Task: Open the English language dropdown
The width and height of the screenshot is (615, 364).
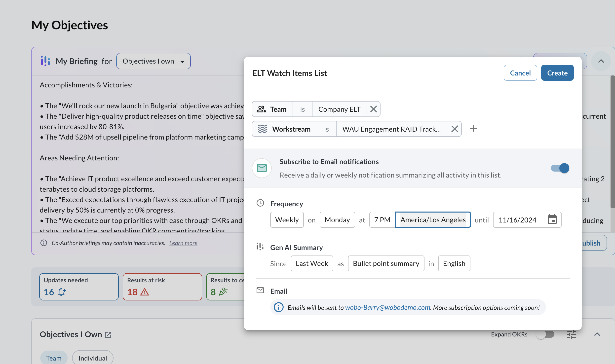Action: [x=454, y=263]
